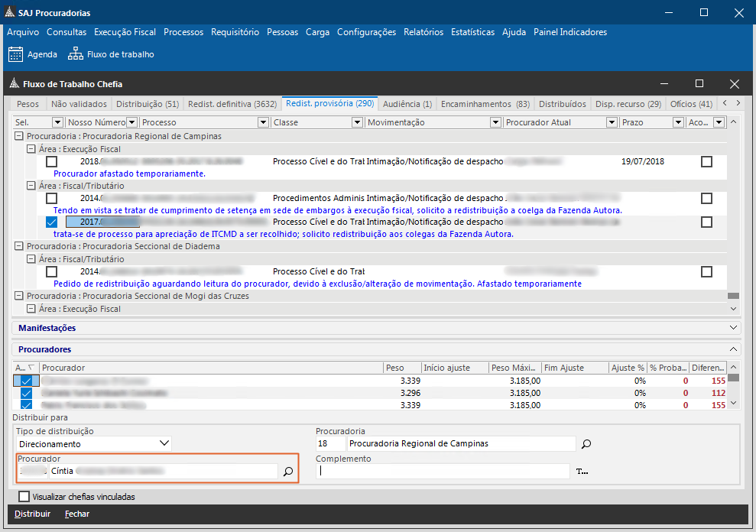Sort by Peso Máxi... column header
The height and width of the screenshot is (532, 756).
tap(514, 368)
